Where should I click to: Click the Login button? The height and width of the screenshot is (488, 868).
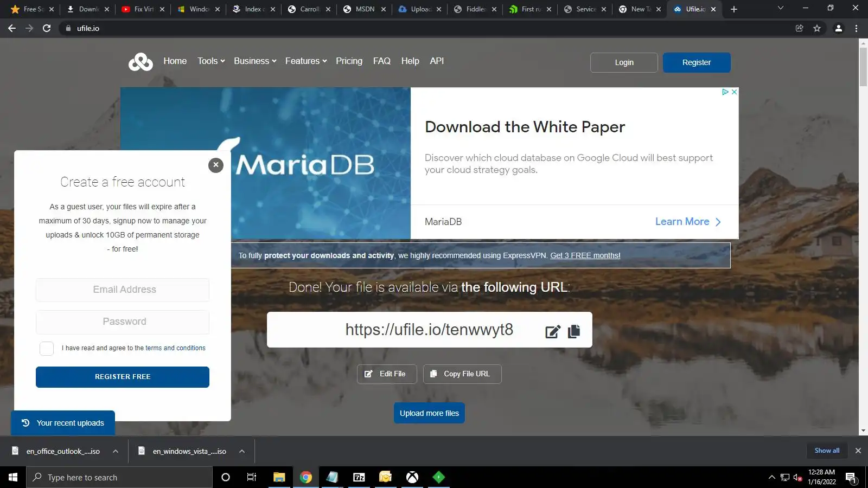[624, 62]
